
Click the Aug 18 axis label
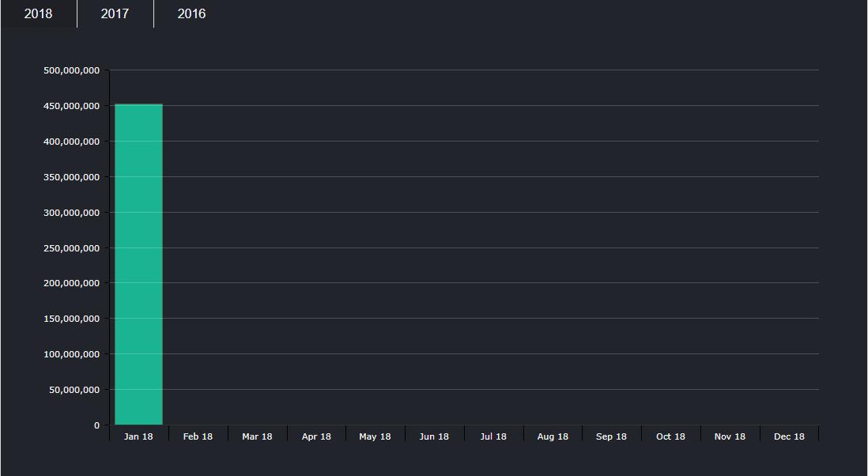coord(553,436)
